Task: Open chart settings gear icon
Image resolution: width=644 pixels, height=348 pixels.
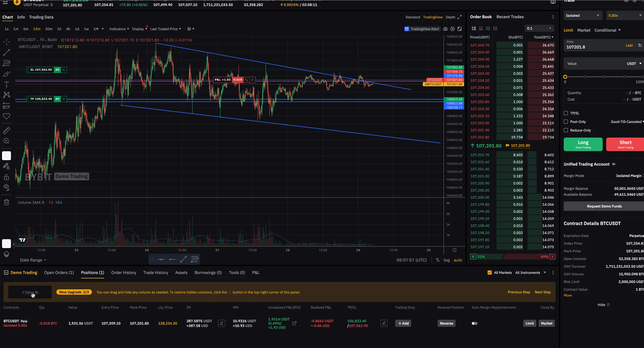Action: pyautogui.click(x=452, y=29)
